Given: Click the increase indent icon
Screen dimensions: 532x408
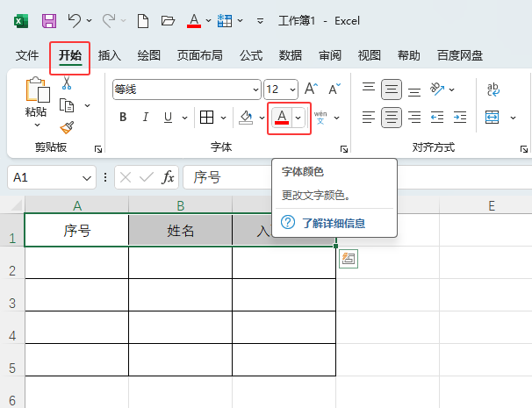Looking at the screenshot, I should coord(460,118).
